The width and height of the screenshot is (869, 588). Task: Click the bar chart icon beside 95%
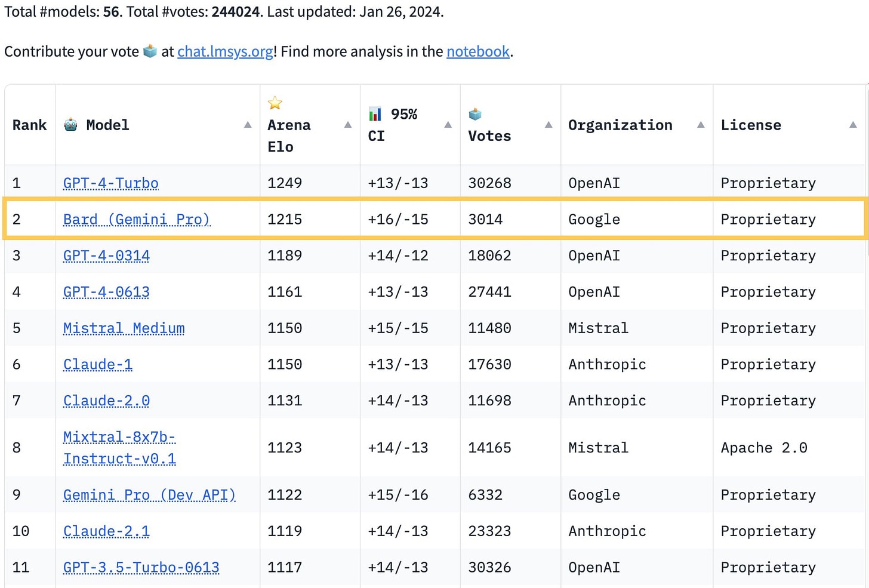[x=375, y=114]
